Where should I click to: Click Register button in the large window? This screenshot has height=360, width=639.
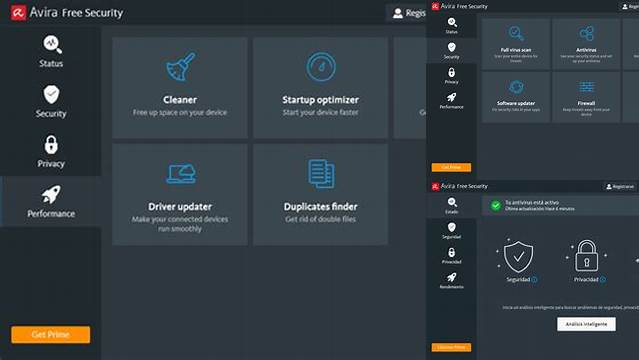pyautogui.click(x=406, y=13)
